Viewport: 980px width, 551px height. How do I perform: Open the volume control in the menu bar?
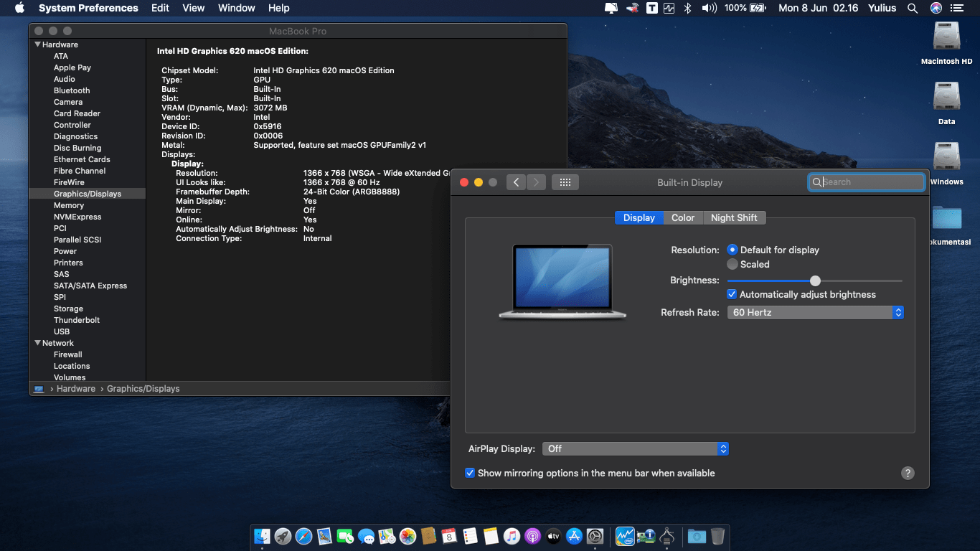click(x=709, y=8)
